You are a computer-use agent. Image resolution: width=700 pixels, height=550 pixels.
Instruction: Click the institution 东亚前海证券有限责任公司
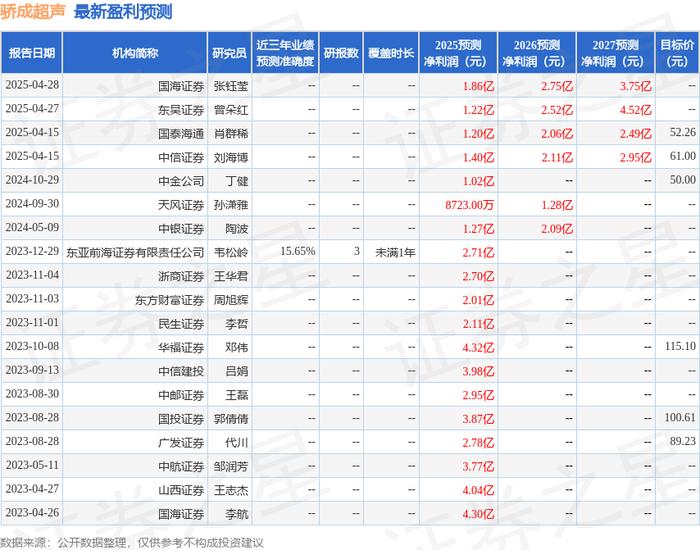tap(135, 253)
